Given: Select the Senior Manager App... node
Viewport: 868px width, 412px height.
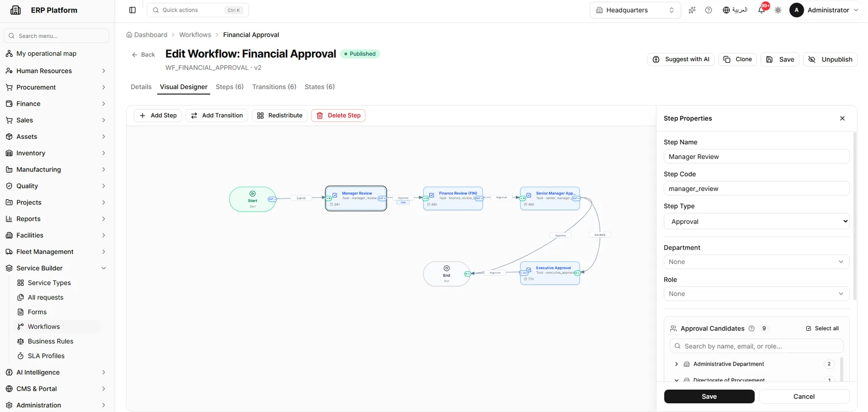Looking at the screenshot, I should (x=550, y=199).
